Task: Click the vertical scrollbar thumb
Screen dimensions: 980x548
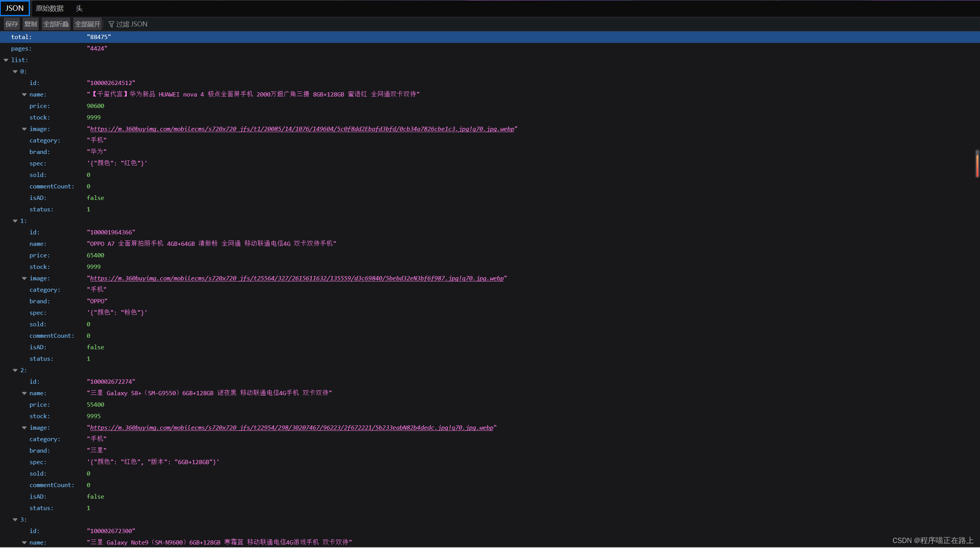Action: click(x=977, y=164)
